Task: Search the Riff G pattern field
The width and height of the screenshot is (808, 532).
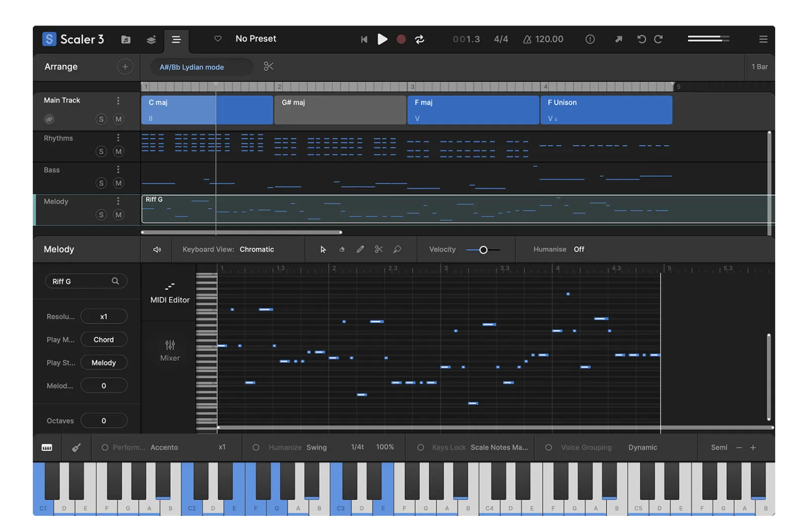Action: [86, 281]
